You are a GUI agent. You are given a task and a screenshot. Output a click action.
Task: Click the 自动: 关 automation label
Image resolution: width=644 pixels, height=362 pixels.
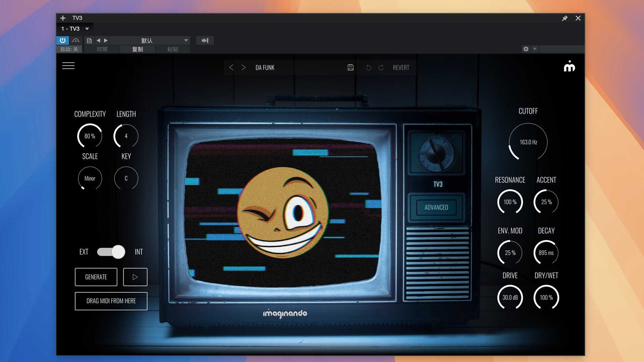(x=69, y=49)
